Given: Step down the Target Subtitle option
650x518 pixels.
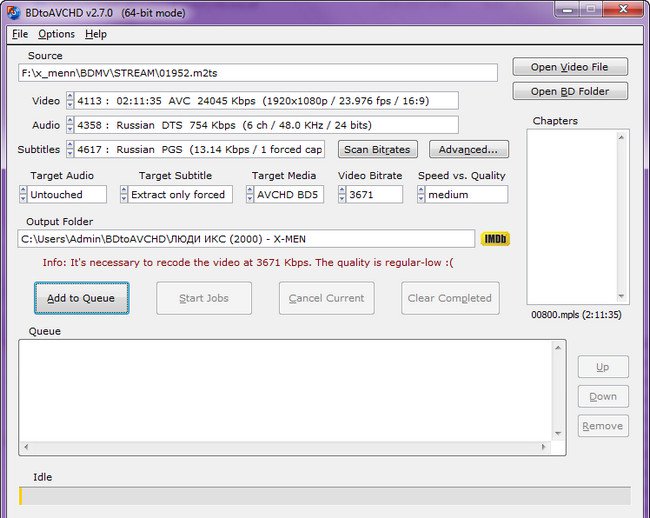Looking at the screenshot, I should point(124,198).
